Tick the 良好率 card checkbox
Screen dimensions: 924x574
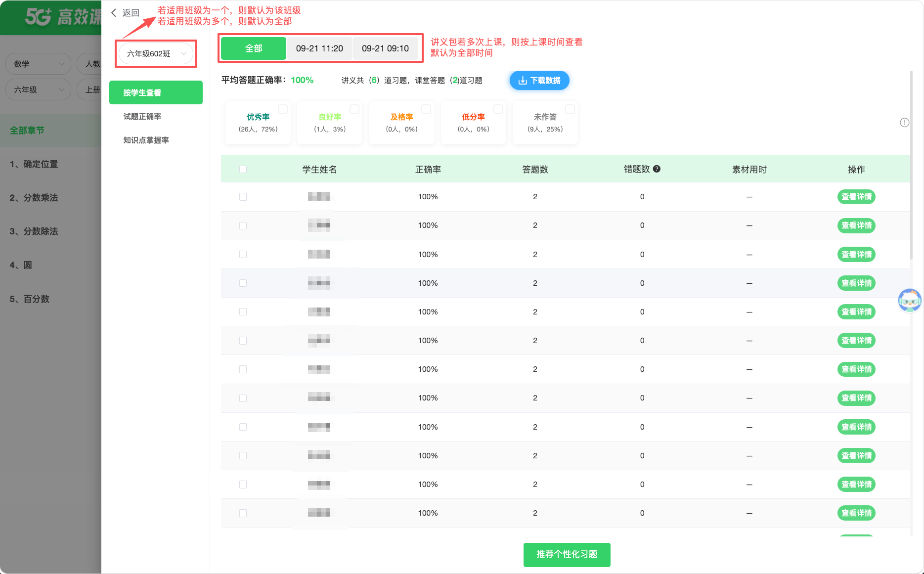point(354,109)
